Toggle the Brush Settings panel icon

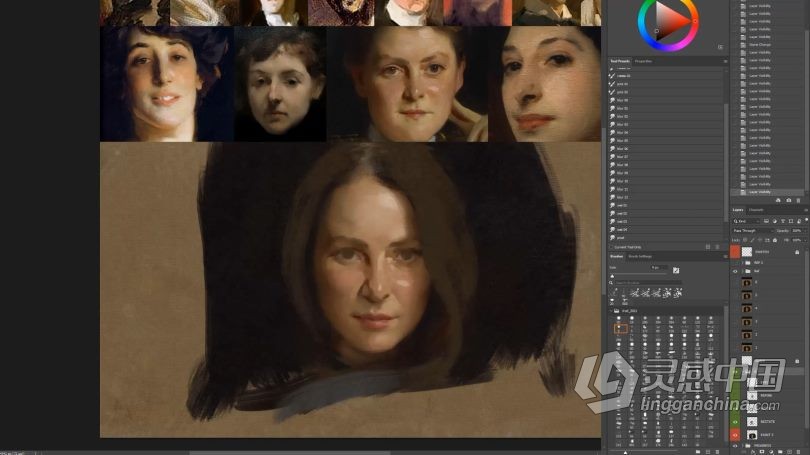676,270
